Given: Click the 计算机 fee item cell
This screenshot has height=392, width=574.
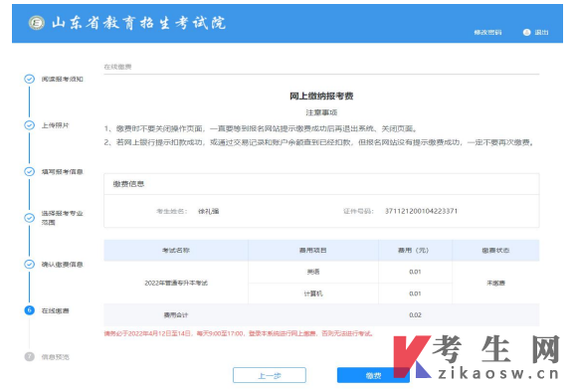Looking at the screenshot, I should click(x=313, y=294).
